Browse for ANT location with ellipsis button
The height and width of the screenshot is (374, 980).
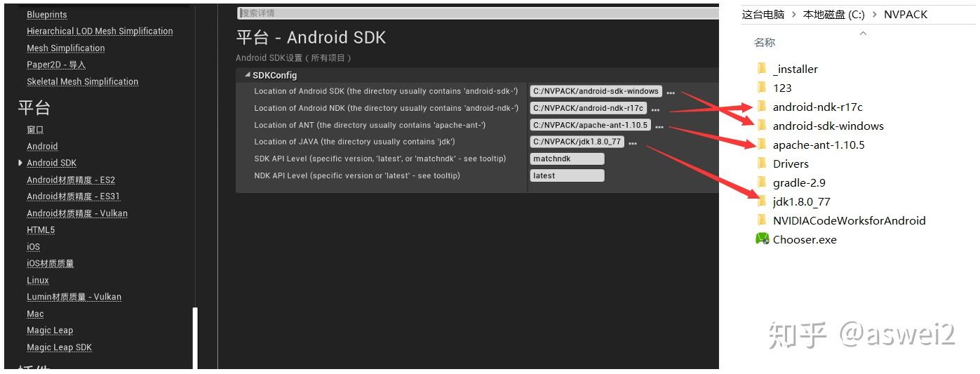tap(659, 126)
